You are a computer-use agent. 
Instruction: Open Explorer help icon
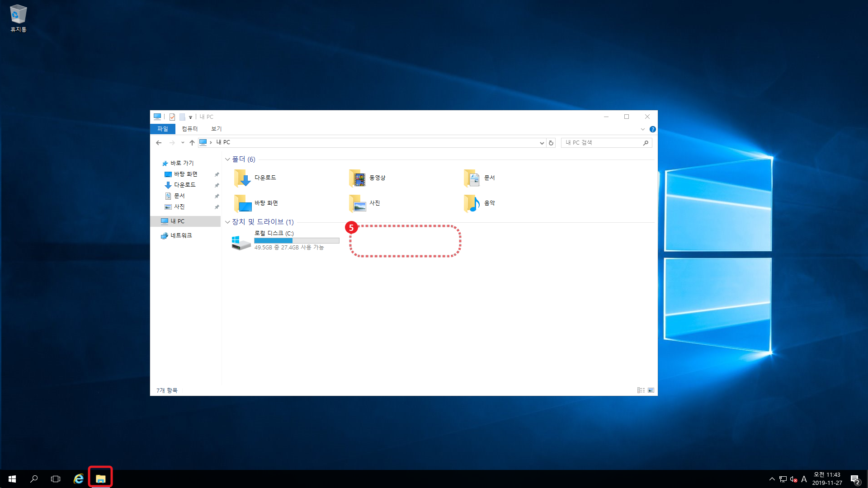pos(653,129)
